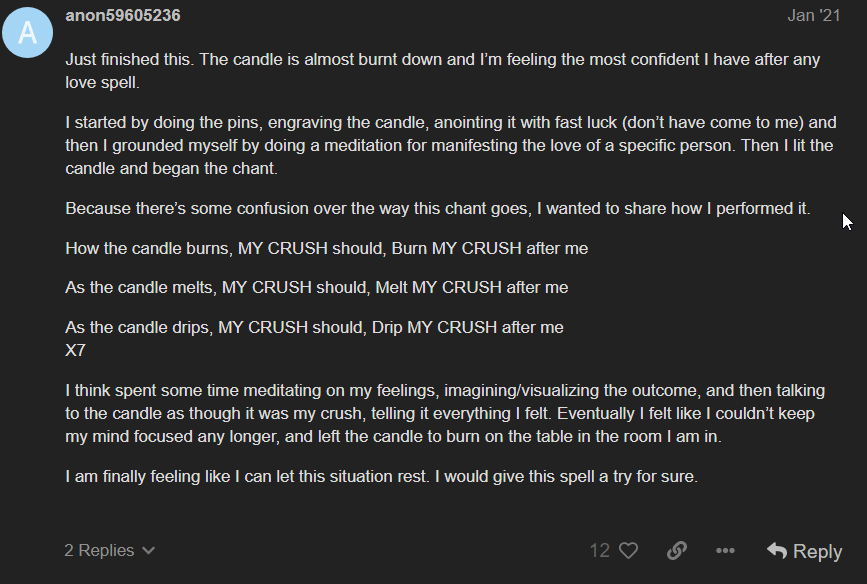Image resolution: width=867 pixels, height=584 pixels.
Task: Click the paragraph starting 'Just finished this'
Action: pos(442,70)
